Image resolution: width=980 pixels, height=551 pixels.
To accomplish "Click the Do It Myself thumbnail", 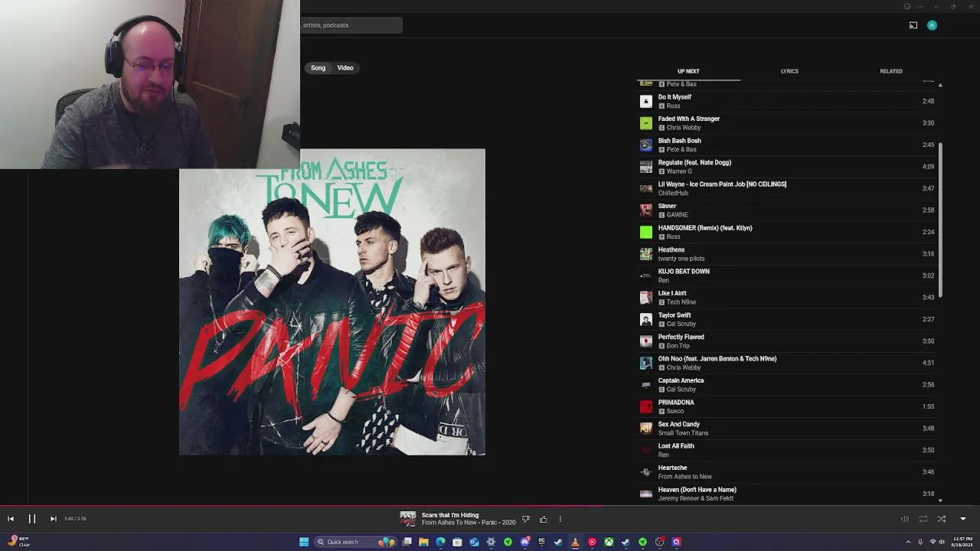I will click(x=646, y=101).
